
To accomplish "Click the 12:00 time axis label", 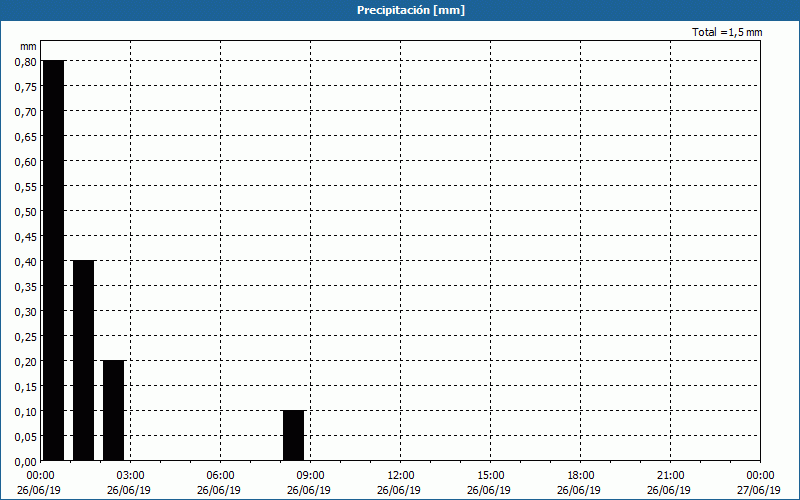I will [401, 475].
